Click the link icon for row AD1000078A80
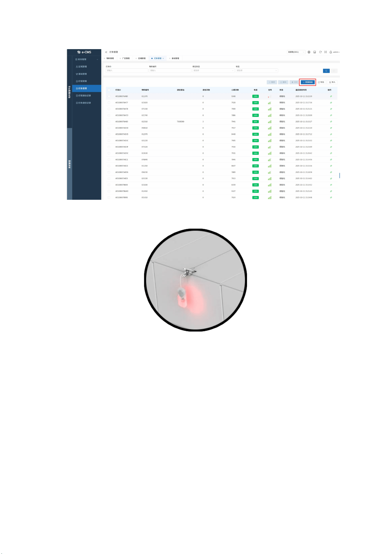 [x=331, y=122]
